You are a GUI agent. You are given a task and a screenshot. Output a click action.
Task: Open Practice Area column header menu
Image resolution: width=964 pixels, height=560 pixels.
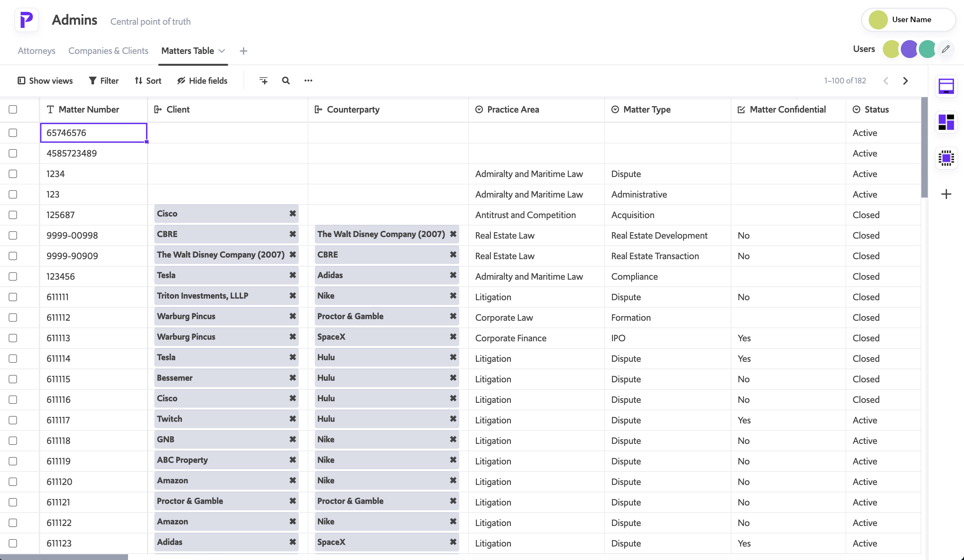tap(536, 109)
